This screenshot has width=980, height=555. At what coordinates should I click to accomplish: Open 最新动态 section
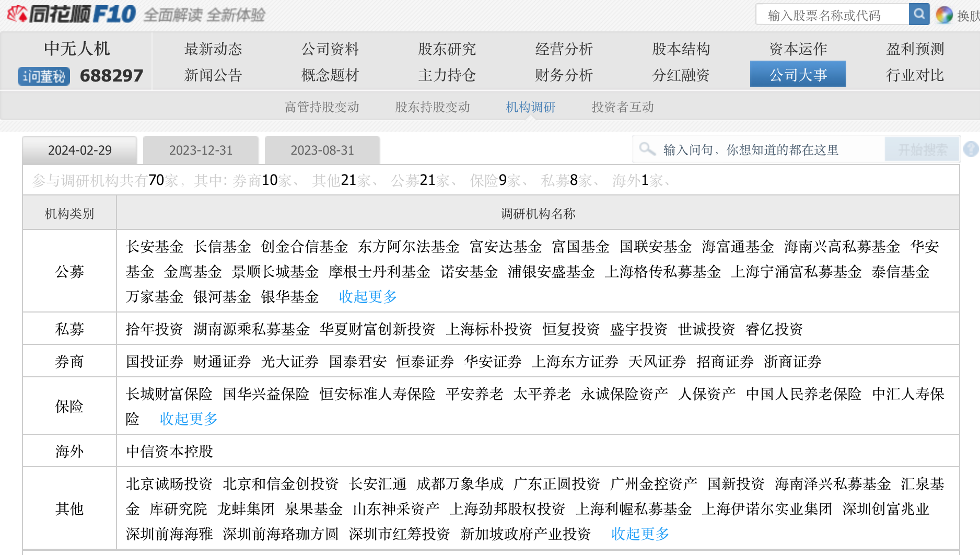[213, 49]
